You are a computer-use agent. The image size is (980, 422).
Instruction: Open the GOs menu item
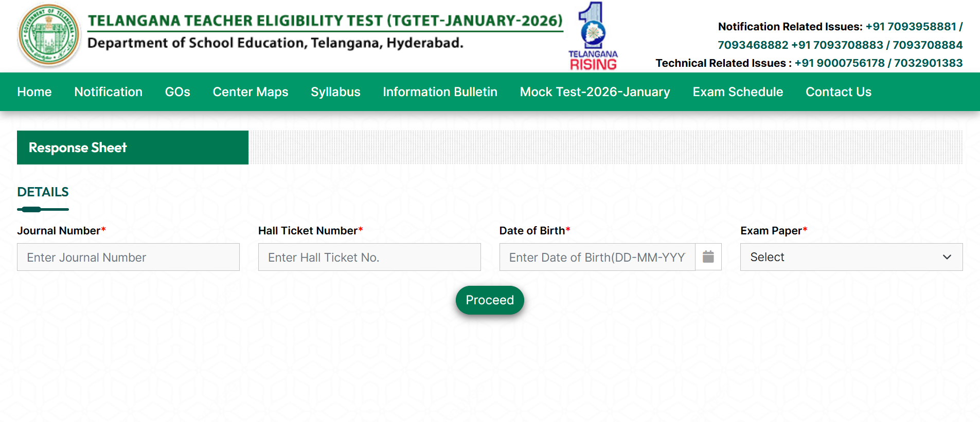(177, 92)
